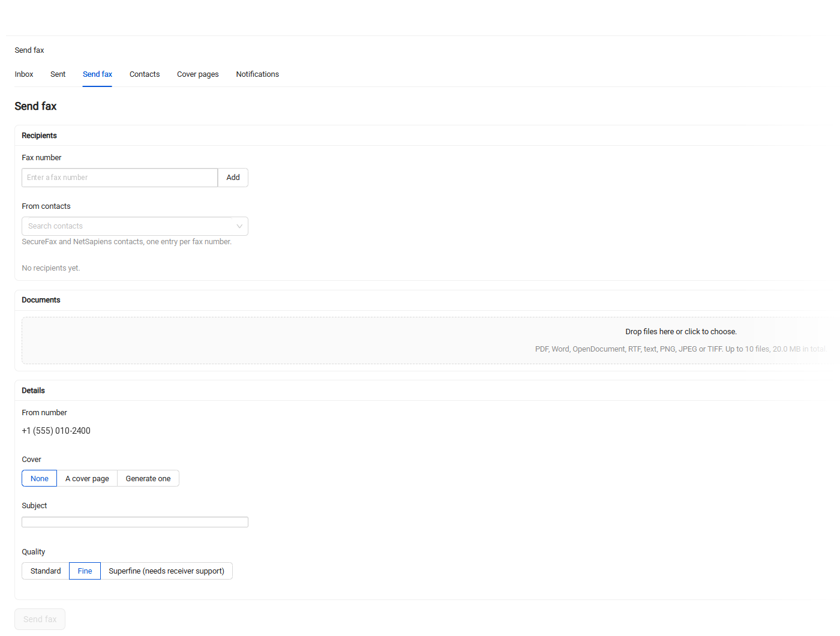The width and height of the screenshot is (840, 636).
Task: Choose Superfine quality option
Action: pyautogui.click(x=166, y=571)
